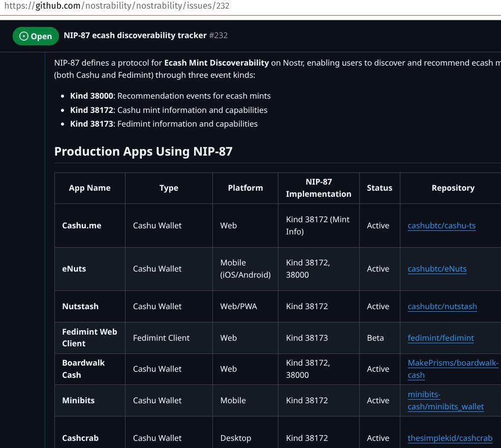501x448 pixels.
Task: Click the Type column header
Action: coord(169,188)
